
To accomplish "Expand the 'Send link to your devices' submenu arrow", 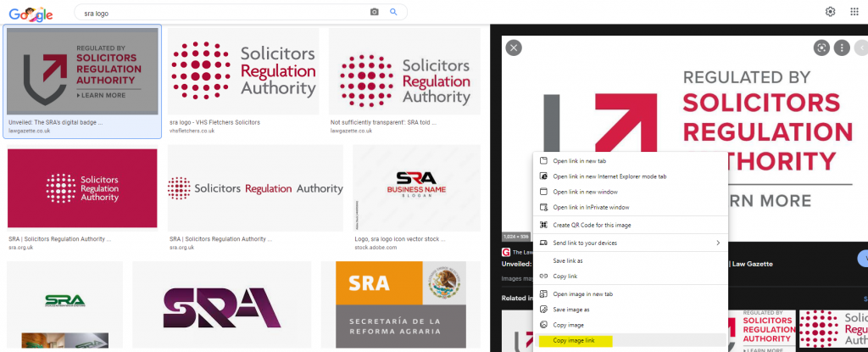I will pyautogui.click(x=718, y=243).
